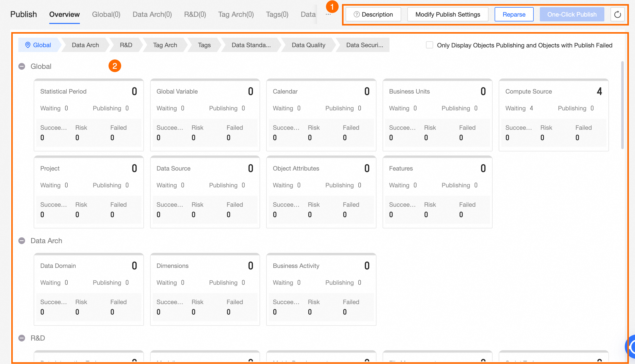This screenshot has height=364, width=635.
Task: Collapse the Global section minus icon
Action: pyautogui.click(x=22, y=67)
